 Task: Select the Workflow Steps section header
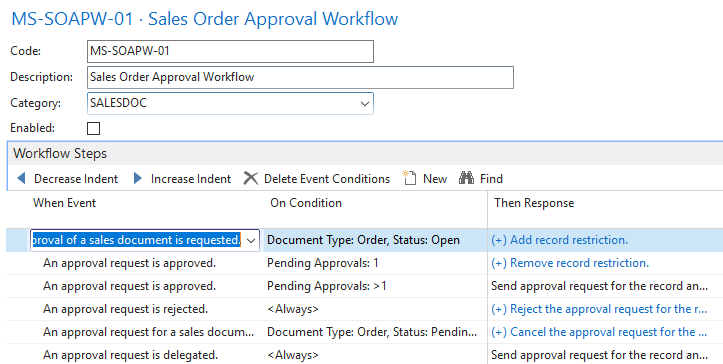click(x=60, y=154)
